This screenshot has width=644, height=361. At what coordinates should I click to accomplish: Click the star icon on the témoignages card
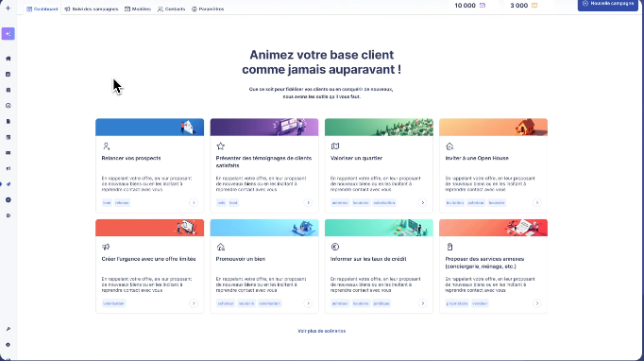pos(221,146)
